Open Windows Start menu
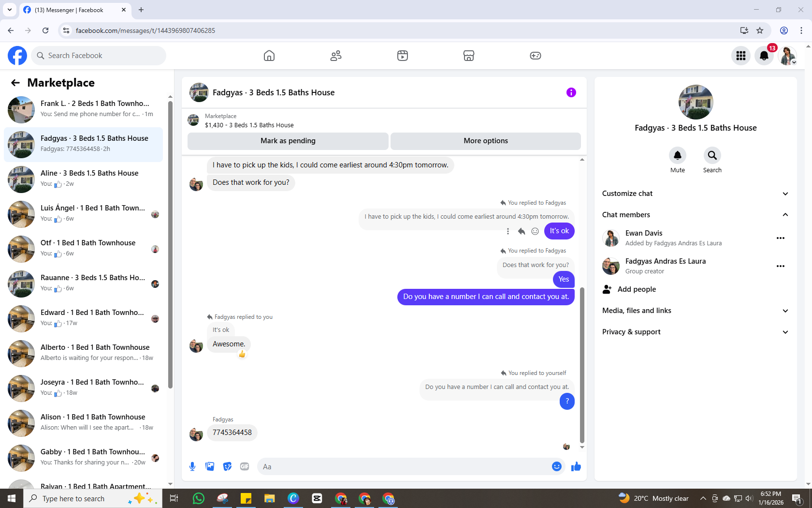Viewport: 812px width, 508px height. point(12,498)
